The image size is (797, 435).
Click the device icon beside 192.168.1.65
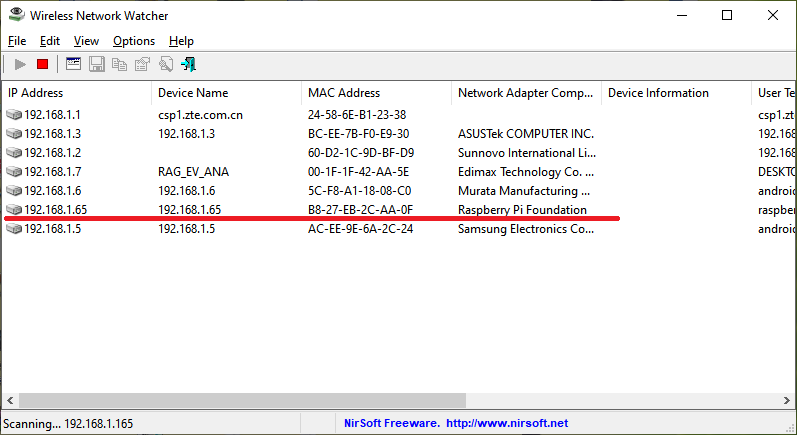coord(14,210)
